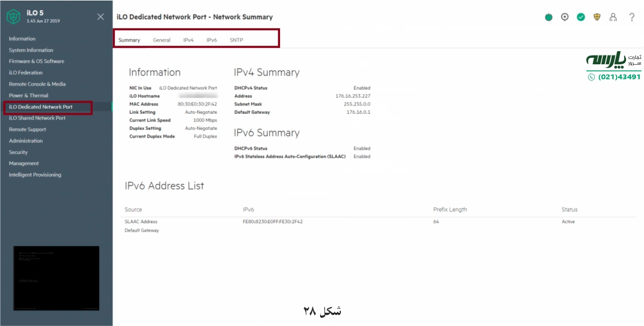Open the Security section
This screenshot has width=644, height=326.
pyautogui.click(x=17, y=152)
